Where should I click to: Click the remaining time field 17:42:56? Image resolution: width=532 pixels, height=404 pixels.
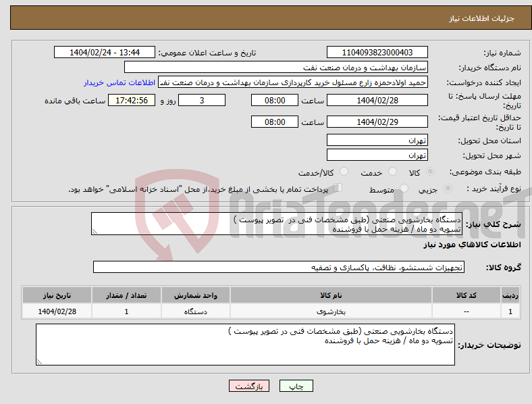point(132,101)
